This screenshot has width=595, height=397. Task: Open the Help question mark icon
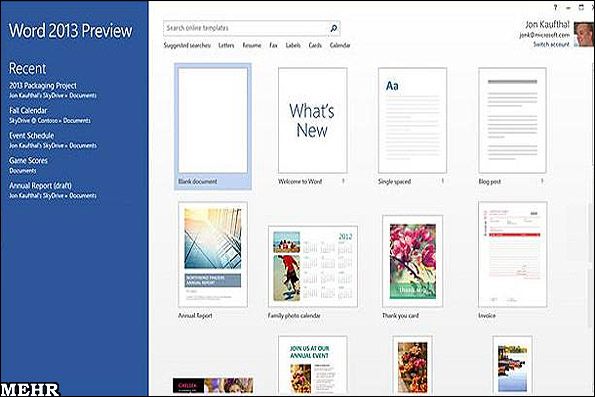556,7
